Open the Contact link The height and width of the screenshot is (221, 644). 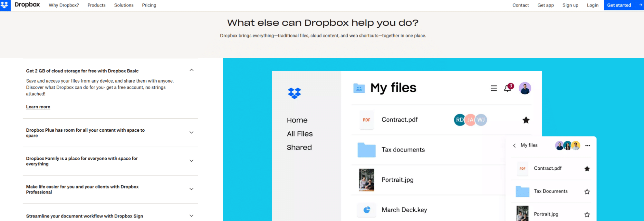pos(521,5)
